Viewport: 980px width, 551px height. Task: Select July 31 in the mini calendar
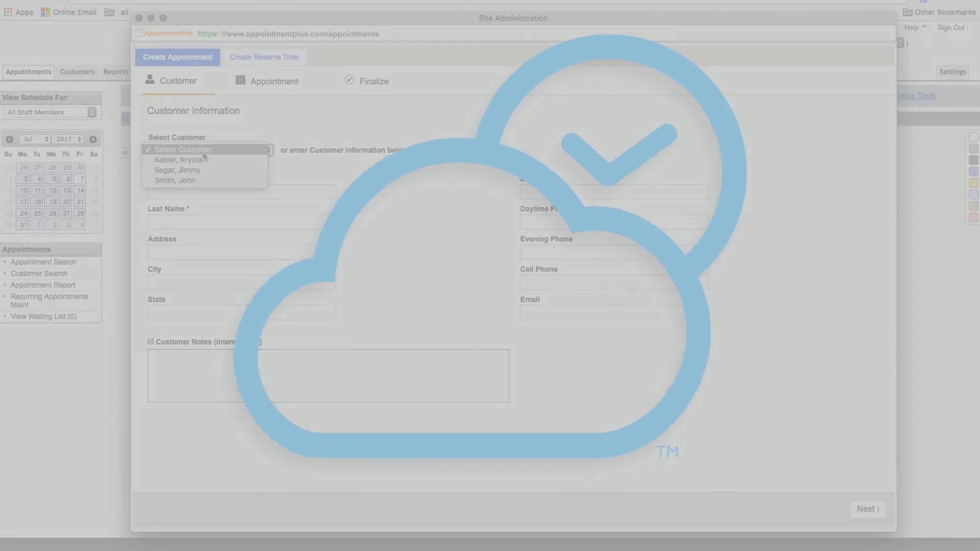(23, 225)
